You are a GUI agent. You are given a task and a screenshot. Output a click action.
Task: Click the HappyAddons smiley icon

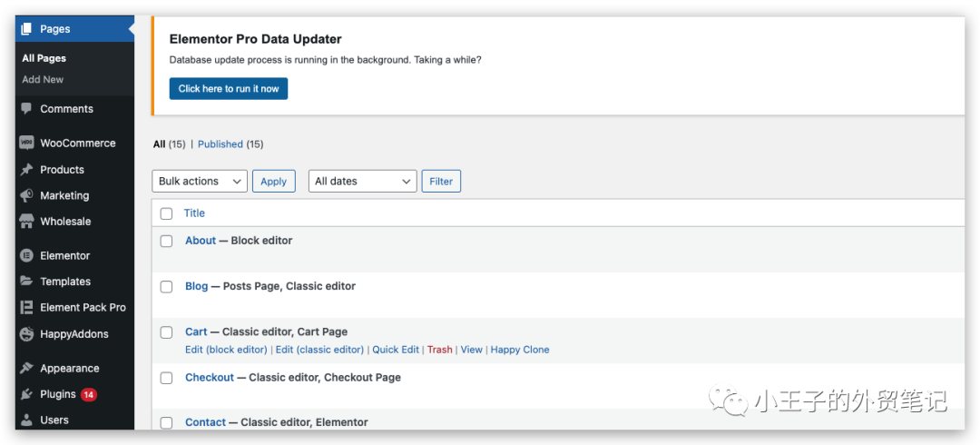click(x=26, y=334)
